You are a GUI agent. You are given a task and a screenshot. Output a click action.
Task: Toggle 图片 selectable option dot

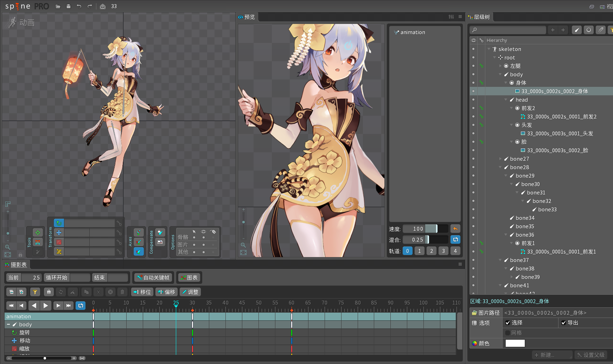pos(194,245)
